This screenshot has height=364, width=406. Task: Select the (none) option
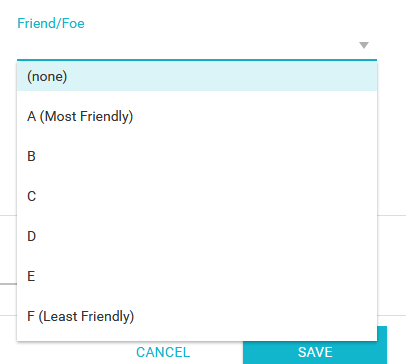pyautogui.click(x=197, y=76)
